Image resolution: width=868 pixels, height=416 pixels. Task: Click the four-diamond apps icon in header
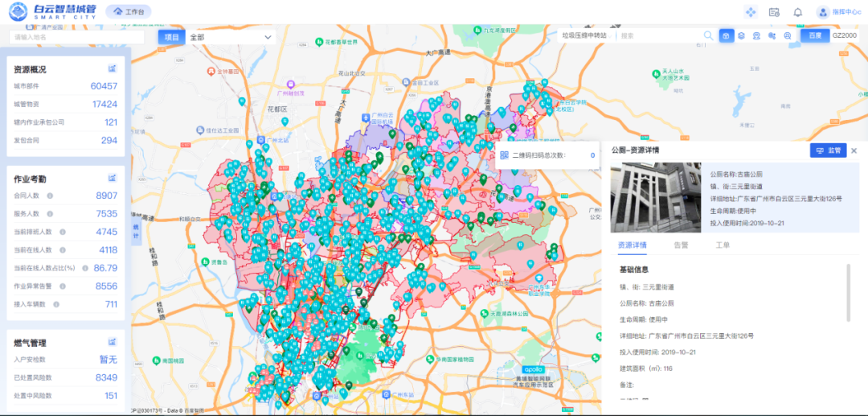[751, 12]
